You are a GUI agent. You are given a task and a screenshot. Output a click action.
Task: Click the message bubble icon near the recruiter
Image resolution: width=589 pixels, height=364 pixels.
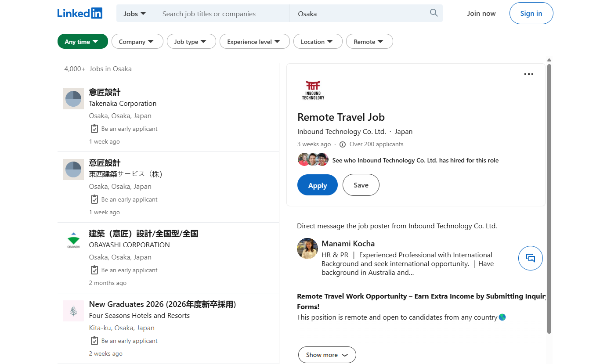tap(530, 258)
